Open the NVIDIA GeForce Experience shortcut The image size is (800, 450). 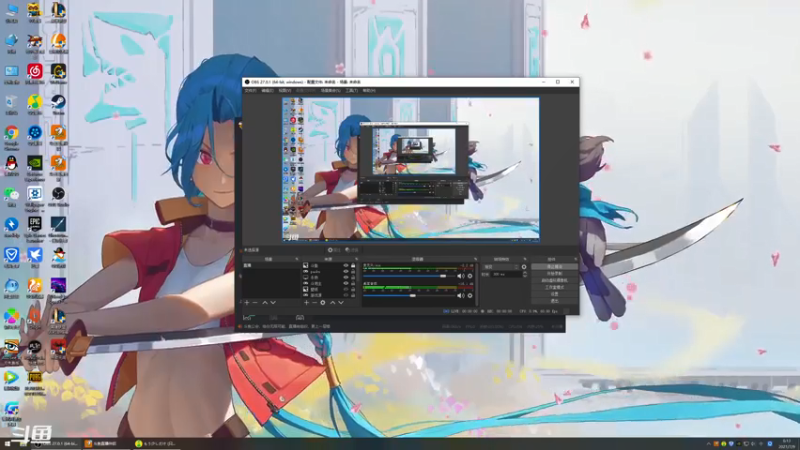tap(35, 164)
